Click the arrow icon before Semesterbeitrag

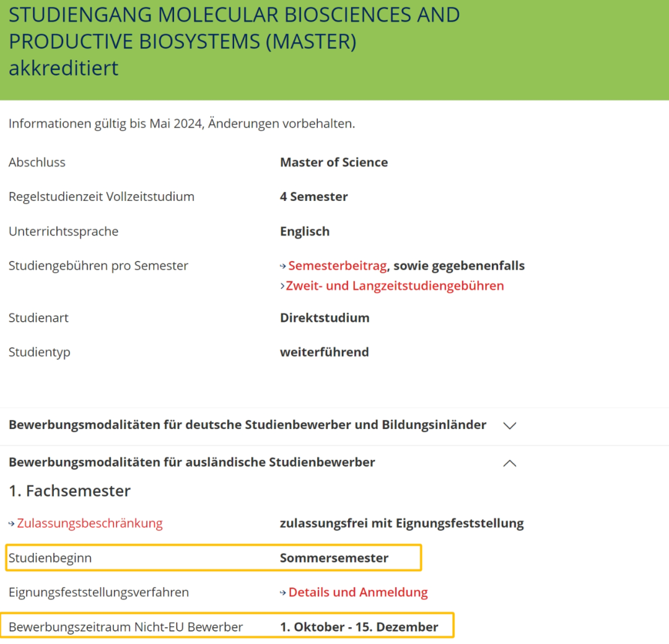pyautogui.click(x=283, y=266)
